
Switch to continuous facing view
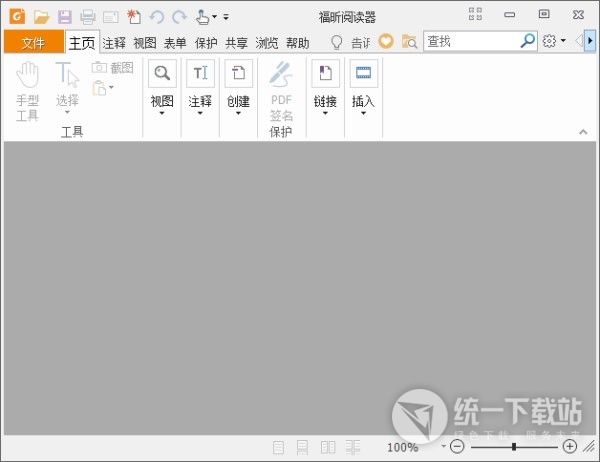[353, 447]
